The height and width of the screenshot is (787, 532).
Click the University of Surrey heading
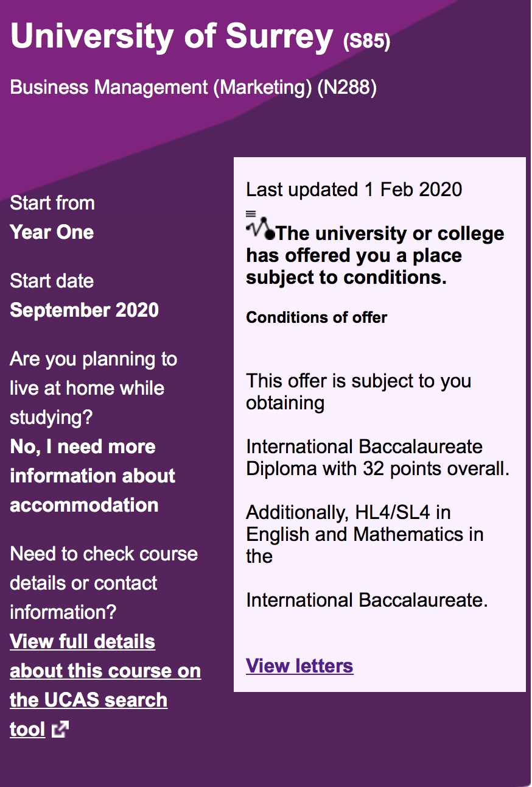coord(172,37)
